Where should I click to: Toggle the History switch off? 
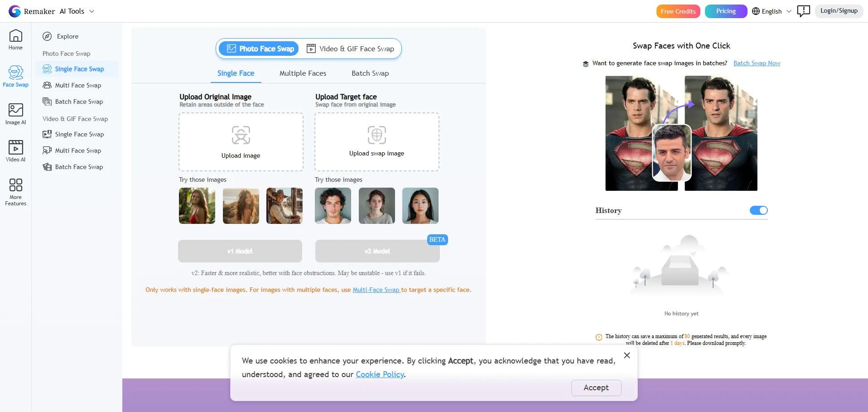[x=758, y=210]
